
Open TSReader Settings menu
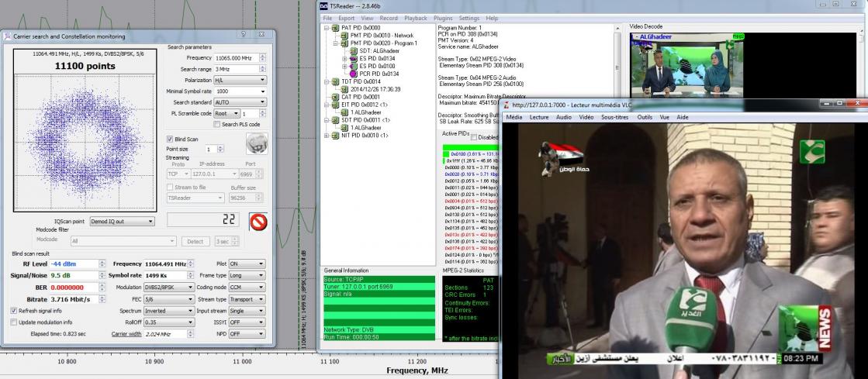click(469, 19)
